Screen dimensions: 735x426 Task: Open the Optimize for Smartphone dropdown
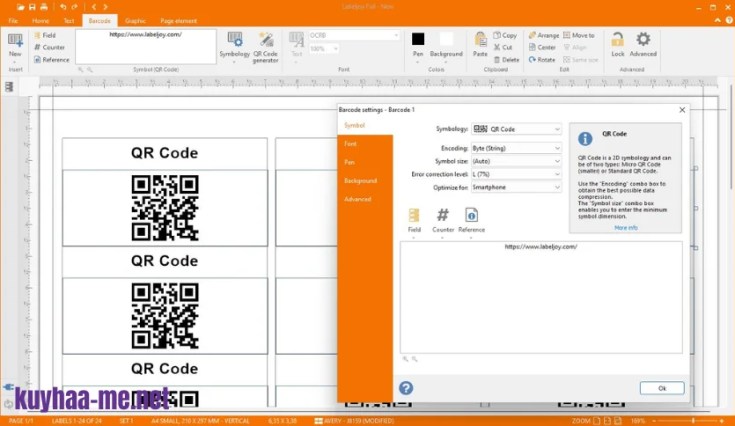516,187
